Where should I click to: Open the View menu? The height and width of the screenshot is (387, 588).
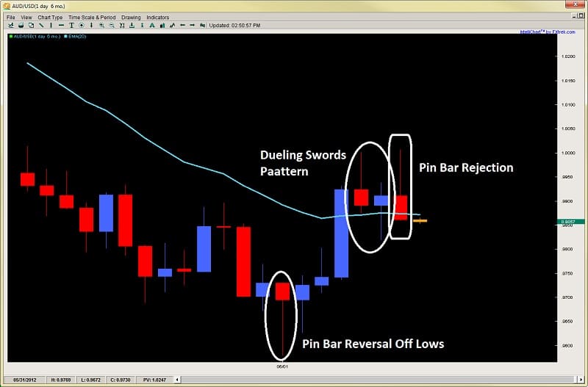point(26,18)
